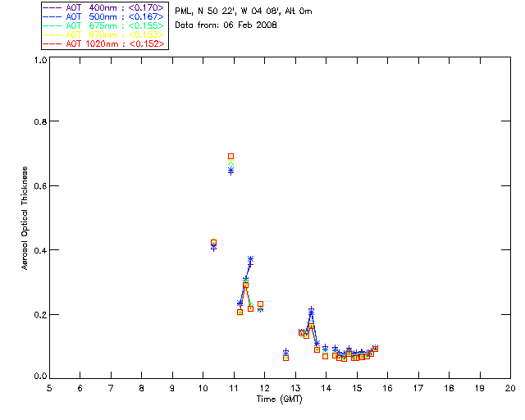Click the x-axis tick label 6

tap(80, 388)
